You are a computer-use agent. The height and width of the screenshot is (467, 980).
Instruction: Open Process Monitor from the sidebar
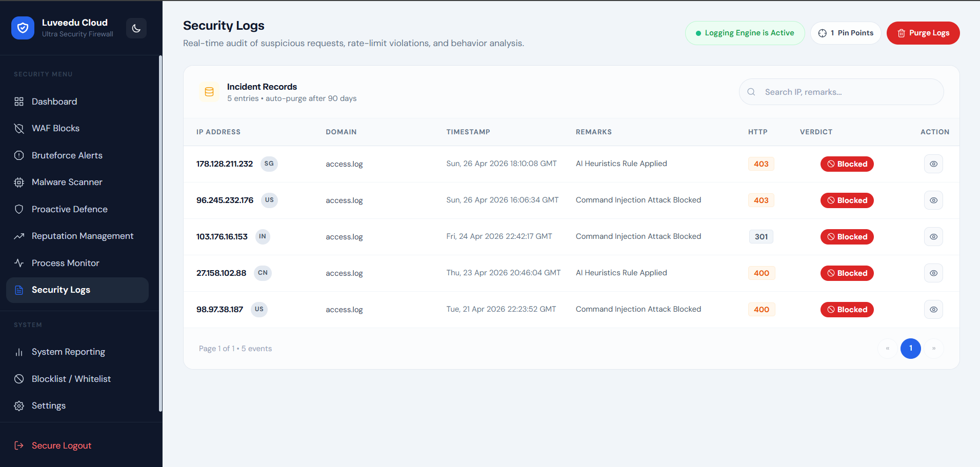(x=65, y=263)
